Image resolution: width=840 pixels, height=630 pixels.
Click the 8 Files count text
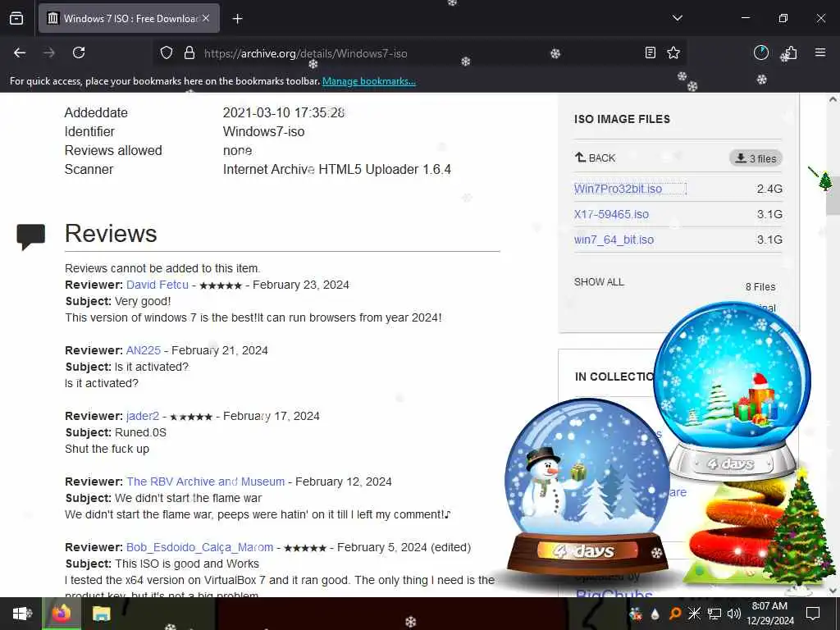[760, 287]
